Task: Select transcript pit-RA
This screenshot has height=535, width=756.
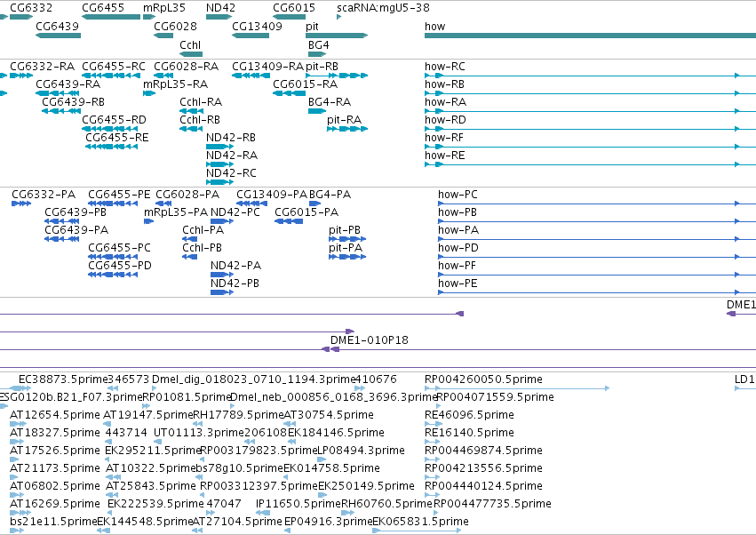Action: tap(344, 120)
